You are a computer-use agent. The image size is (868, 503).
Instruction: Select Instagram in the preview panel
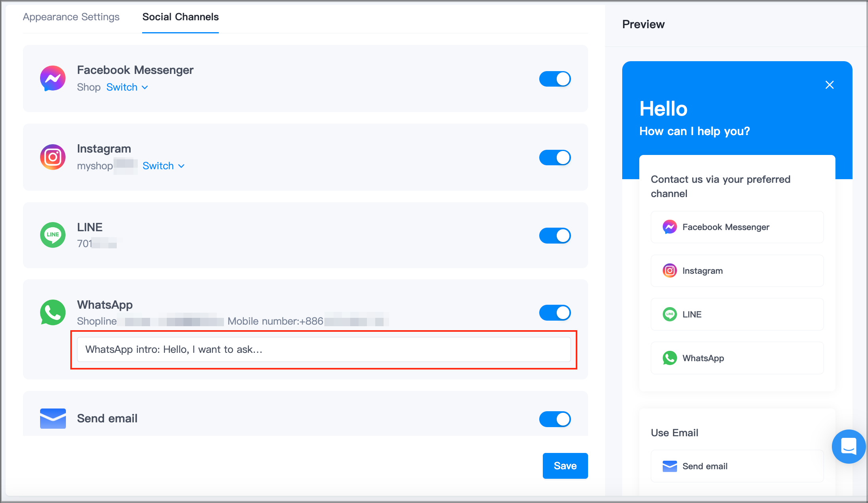(x=737, y=271)
